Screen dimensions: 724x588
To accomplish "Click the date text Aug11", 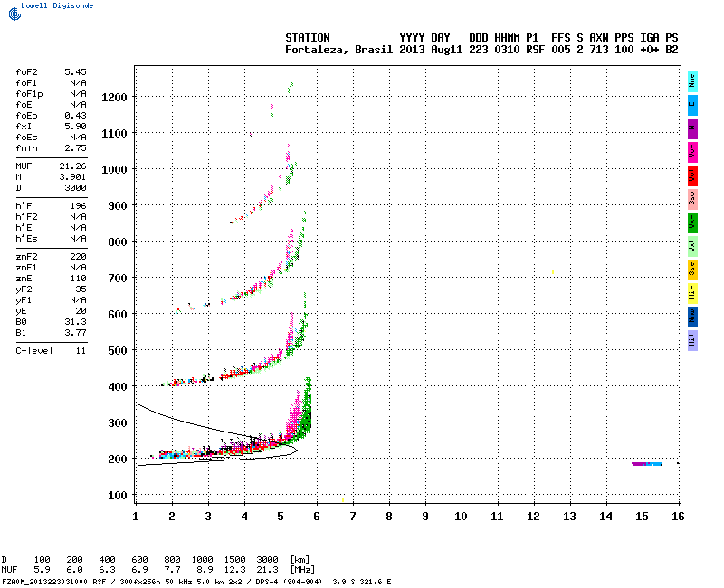I will 446,50.
